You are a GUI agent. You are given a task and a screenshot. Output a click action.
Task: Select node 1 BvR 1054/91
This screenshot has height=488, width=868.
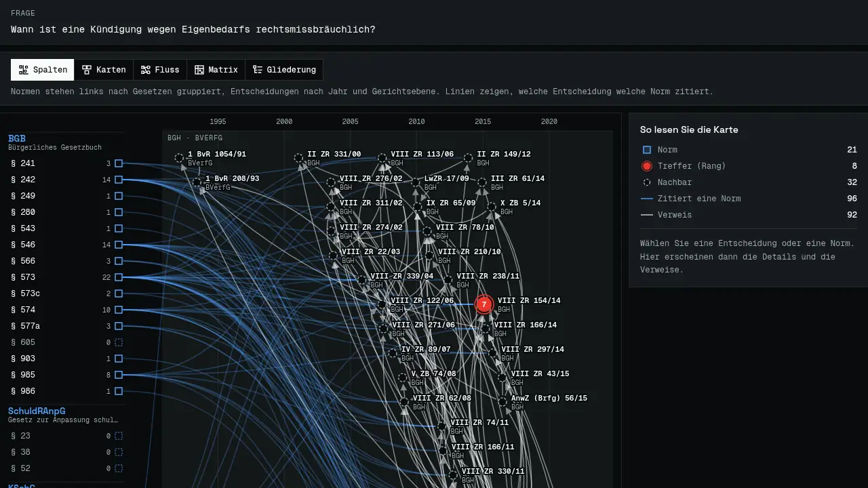179,158
